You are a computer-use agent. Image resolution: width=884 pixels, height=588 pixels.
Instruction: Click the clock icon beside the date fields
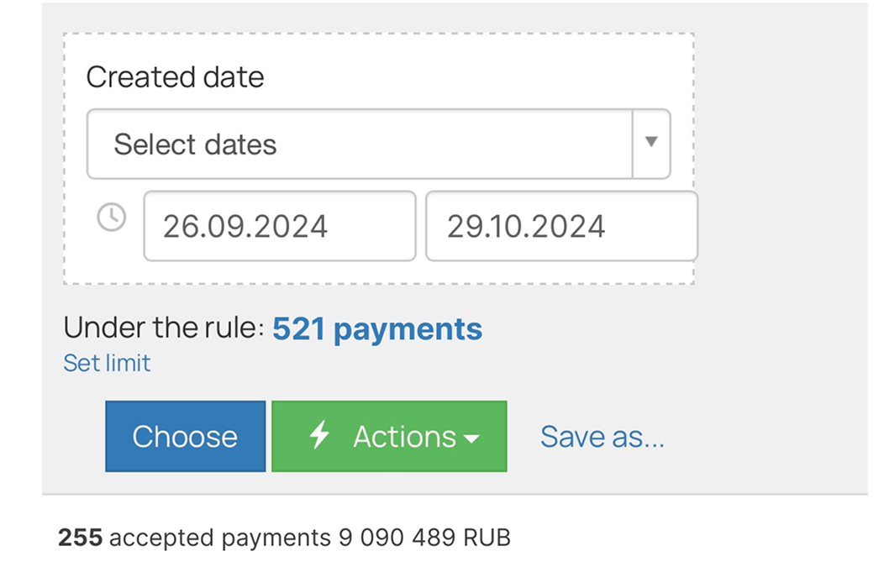click(112, 218)
